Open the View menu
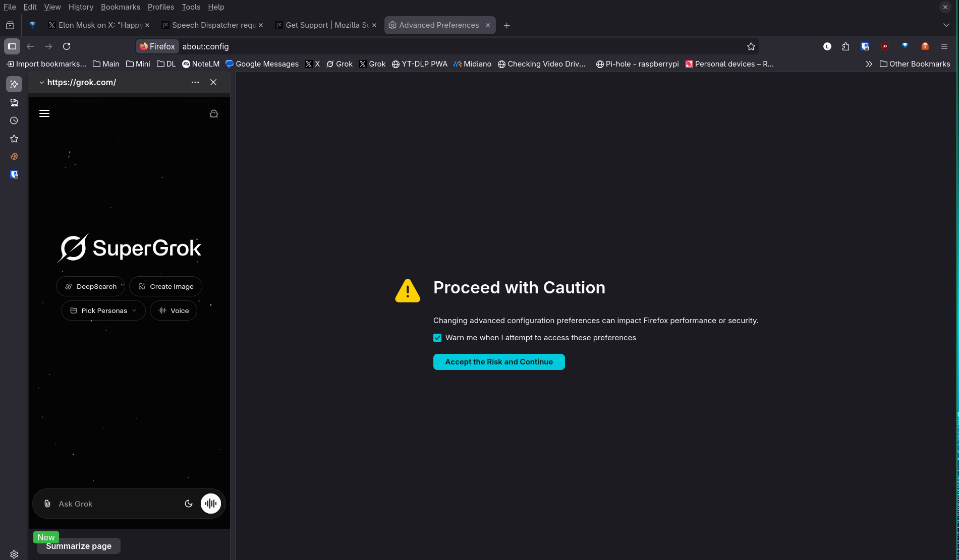 (52, 7)
